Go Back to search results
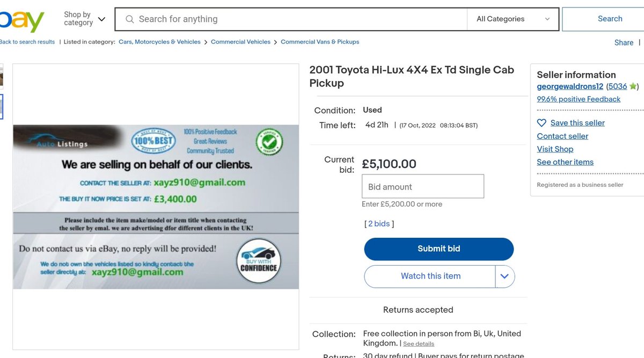The height and width of the screenshot is (358, 644). 27,42
